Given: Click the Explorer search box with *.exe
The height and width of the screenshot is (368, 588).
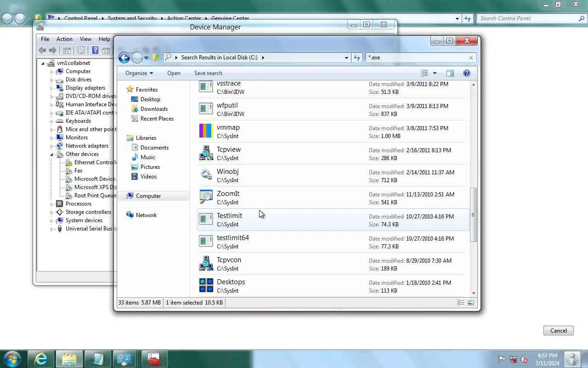Looking at the screenshot, I should [418, 57].
